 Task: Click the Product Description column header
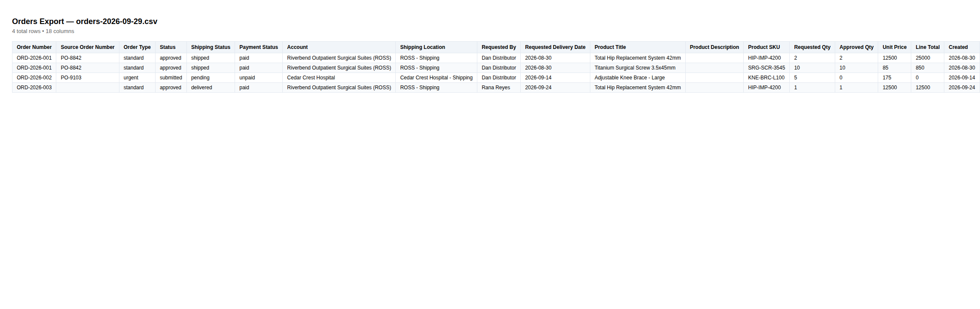(x=714, y=47)
